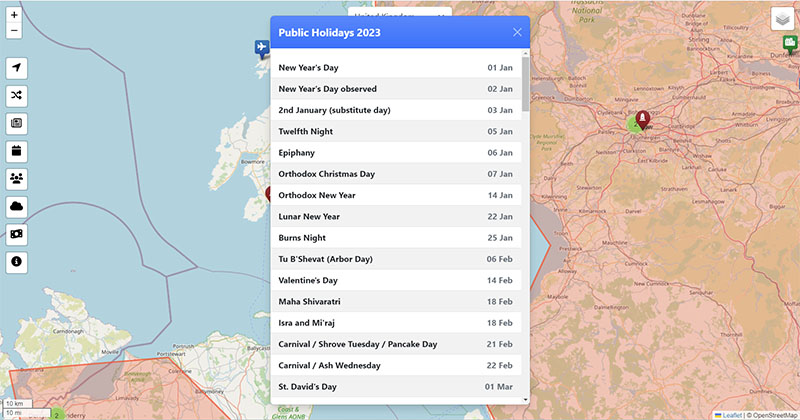Click the green camera marker
This screenshot has height=420, width=800.
click(x=790, y=43)
